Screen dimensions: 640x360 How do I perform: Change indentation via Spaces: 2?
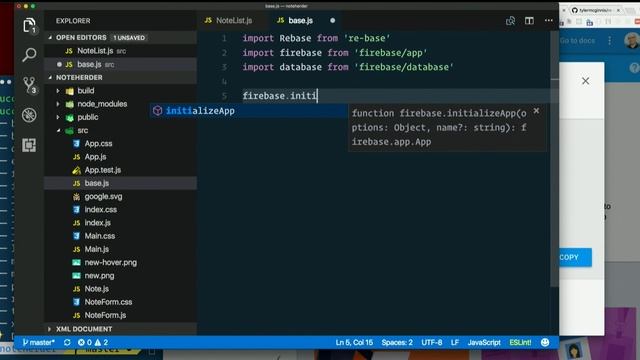397,342
